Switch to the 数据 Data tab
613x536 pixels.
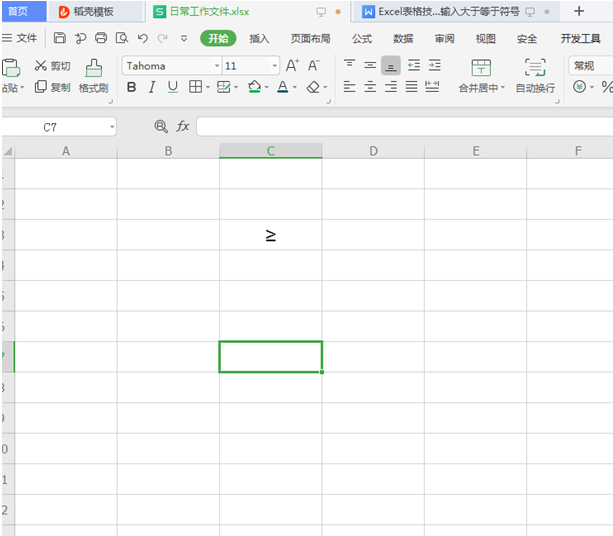coord(403,38)
